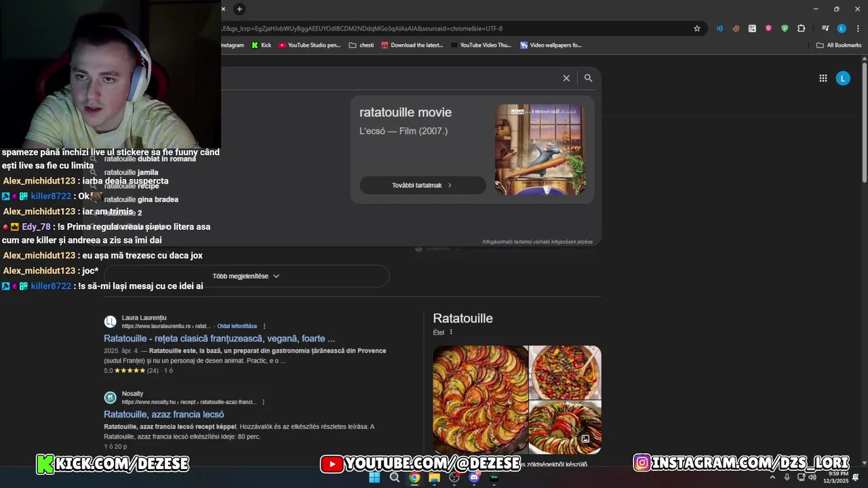Open the chesti bookmarks folder
868x488 pixels.
tap(361, 45)
